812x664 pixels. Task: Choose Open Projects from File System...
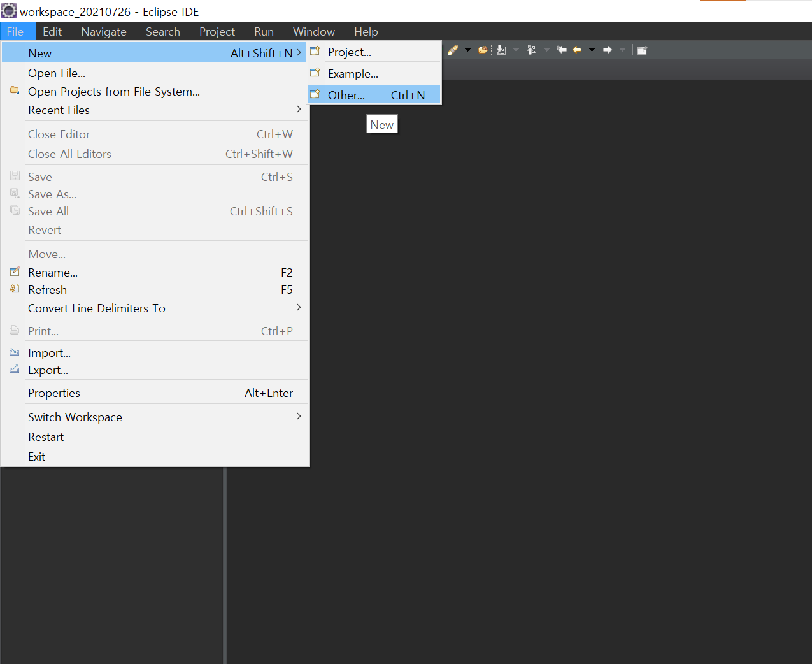coord(155,91)
